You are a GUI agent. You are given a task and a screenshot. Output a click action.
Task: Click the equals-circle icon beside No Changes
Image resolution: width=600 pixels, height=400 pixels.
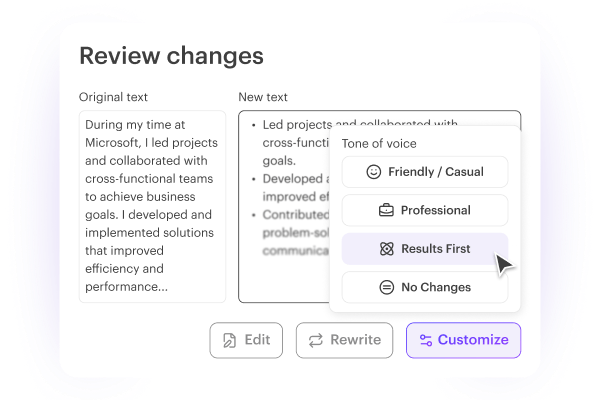pos(385,288)
